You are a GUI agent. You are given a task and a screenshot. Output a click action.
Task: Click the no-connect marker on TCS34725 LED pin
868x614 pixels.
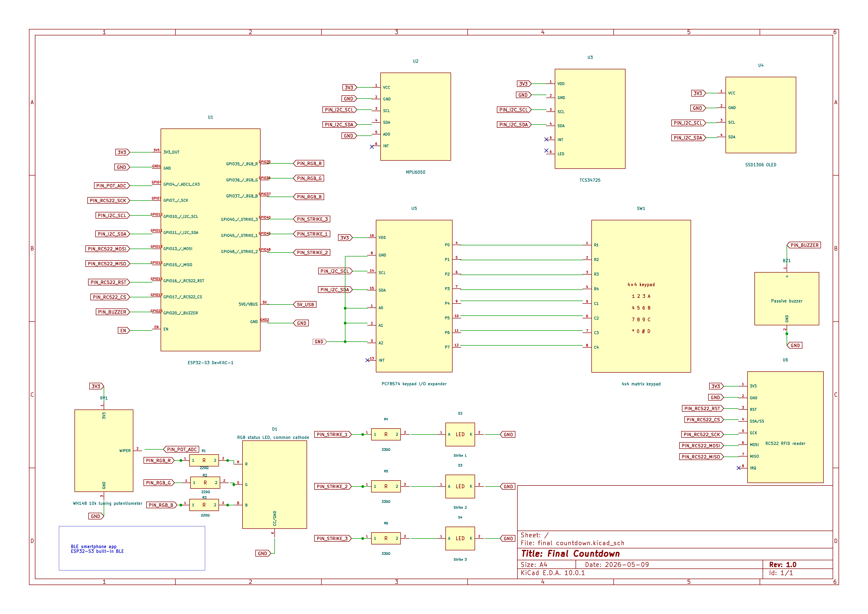(x=546, y=151)
